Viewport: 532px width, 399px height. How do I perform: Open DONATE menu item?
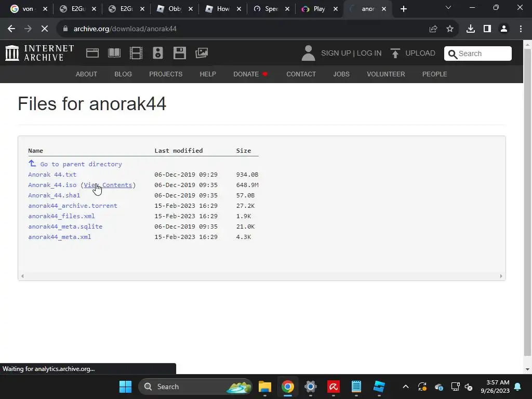point(250,74)
